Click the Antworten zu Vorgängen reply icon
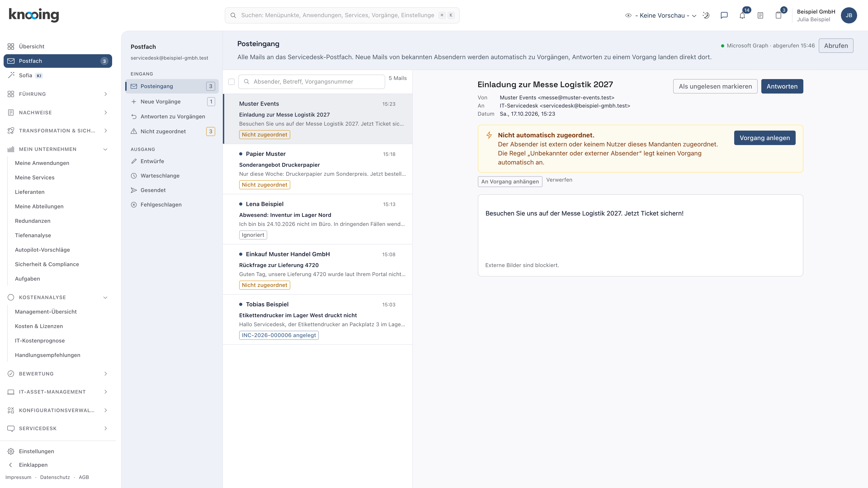This screenshot has height=488, width=868. [134, 117]
